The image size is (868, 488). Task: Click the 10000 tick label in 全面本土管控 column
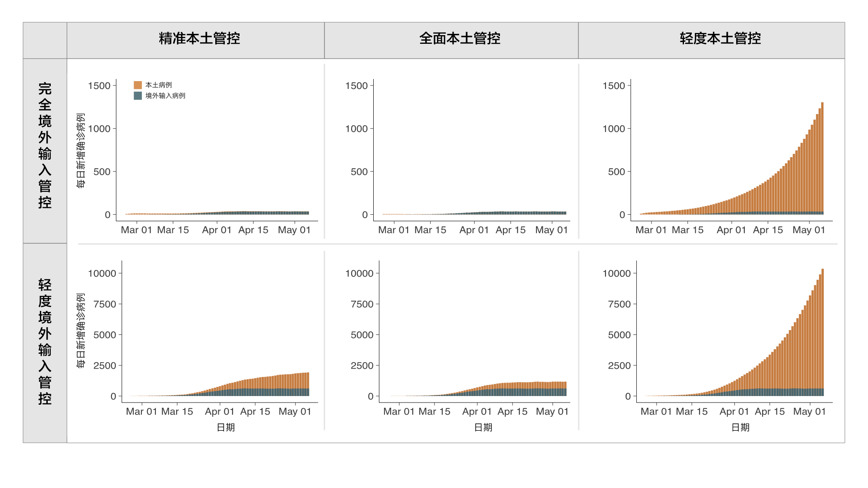(359, 274)
